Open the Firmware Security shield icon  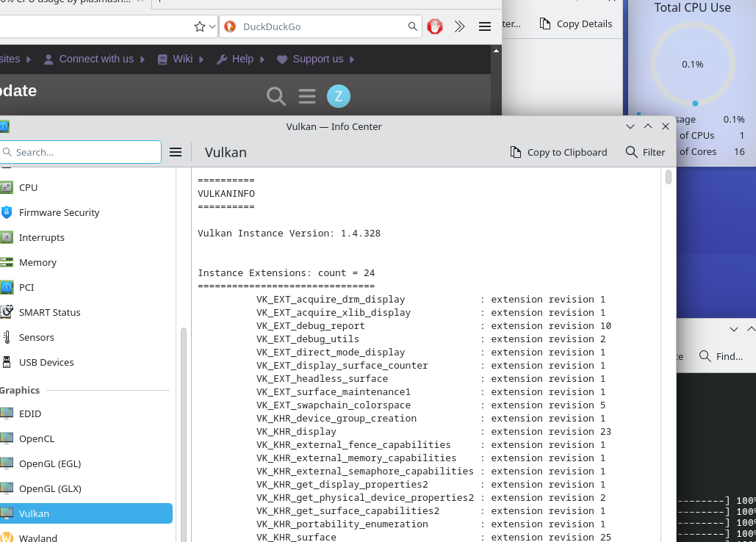pyautogui.click(x=7, y=212)
